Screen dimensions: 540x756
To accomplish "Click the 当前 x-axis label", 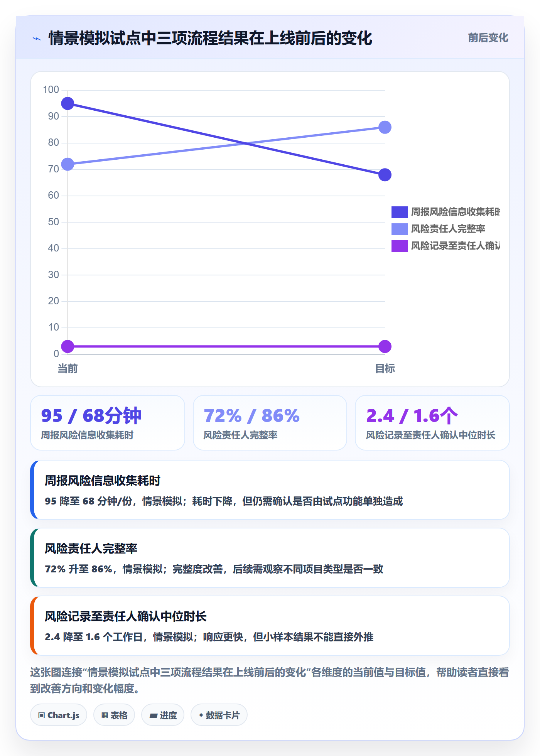I will [67, 369].
